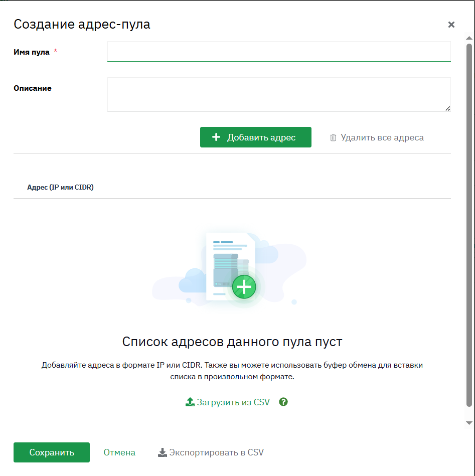The width and height of the screenshot is (475, 476).
Task: Choose Экспортировать в CSV
Action: (x=211, y=452)
